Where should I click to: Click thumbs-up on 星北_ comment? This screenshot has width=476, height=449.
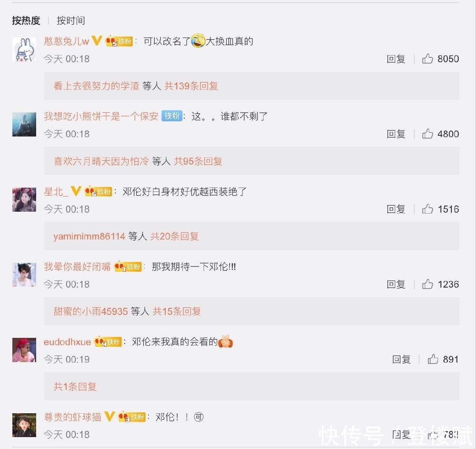coord(428,209)
